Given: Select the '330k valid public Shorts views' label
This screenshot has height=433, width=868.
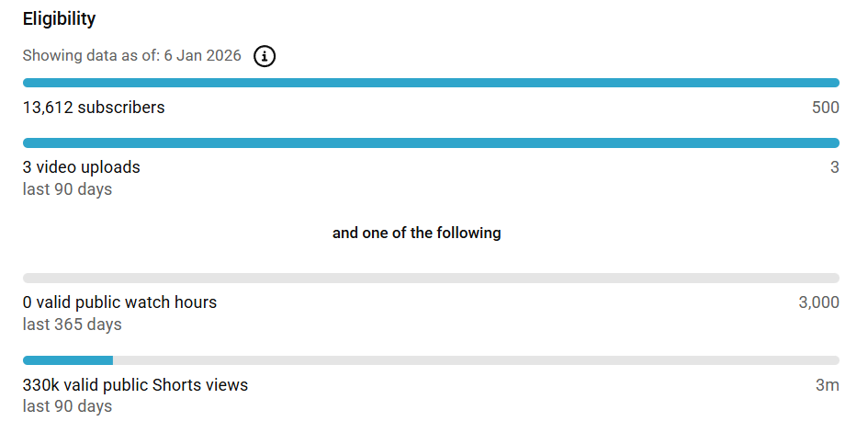Looking at the screenshot, I should (x=135, y=385).
